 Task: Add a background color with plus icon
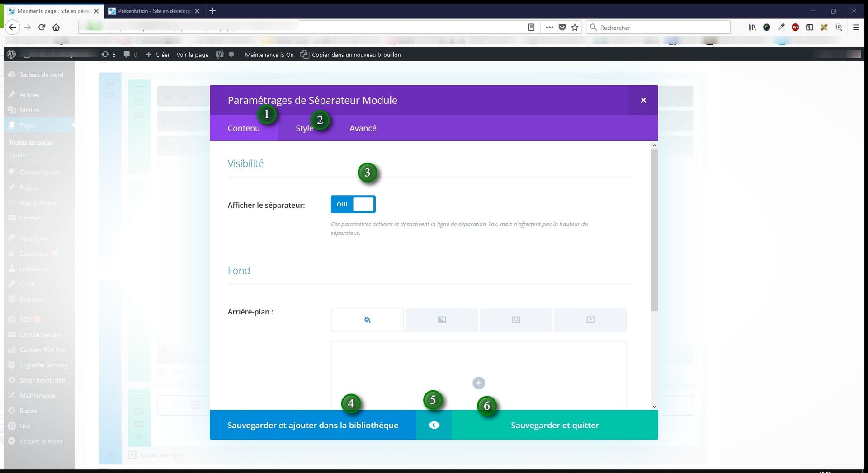pyautogui.click(x=478, y=383)
